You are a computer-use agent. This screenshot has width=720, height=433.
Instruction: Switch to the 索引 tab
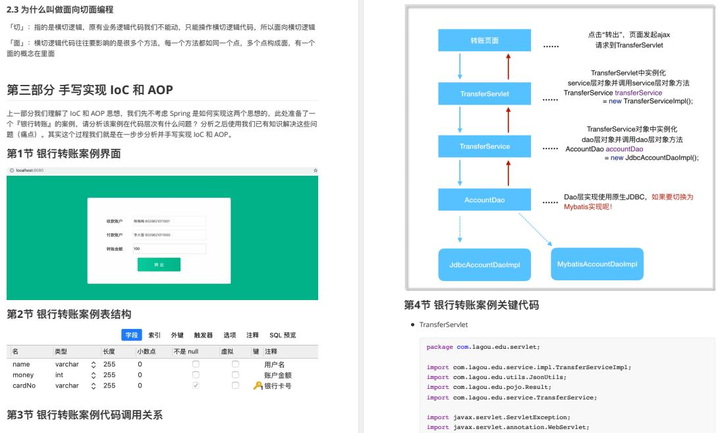tap(155, 335)
